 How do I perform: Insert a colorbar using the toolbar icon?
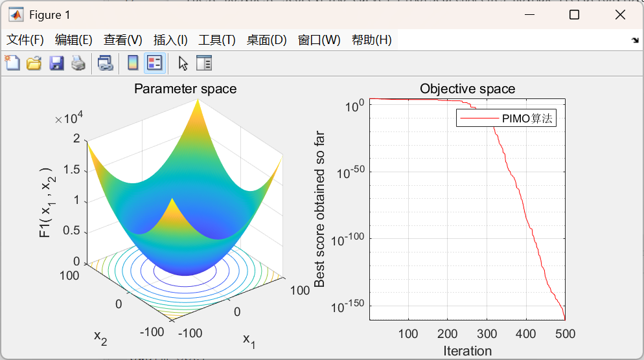[x=133, y=63]
